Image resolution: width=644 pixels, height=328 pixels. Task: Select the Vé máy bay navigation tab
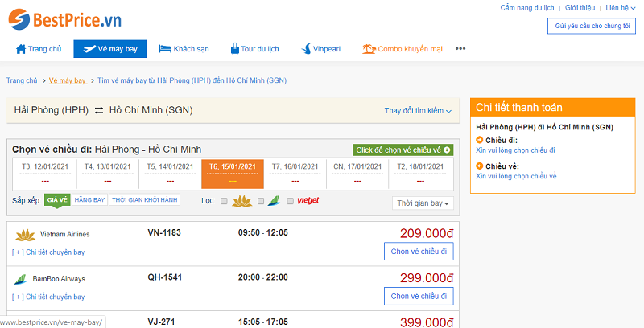[x=110, y=49]
